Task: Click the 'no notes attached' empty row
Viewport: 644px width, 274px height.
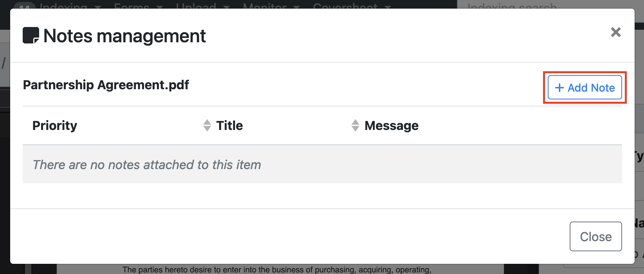Action: tap(322, 165)
